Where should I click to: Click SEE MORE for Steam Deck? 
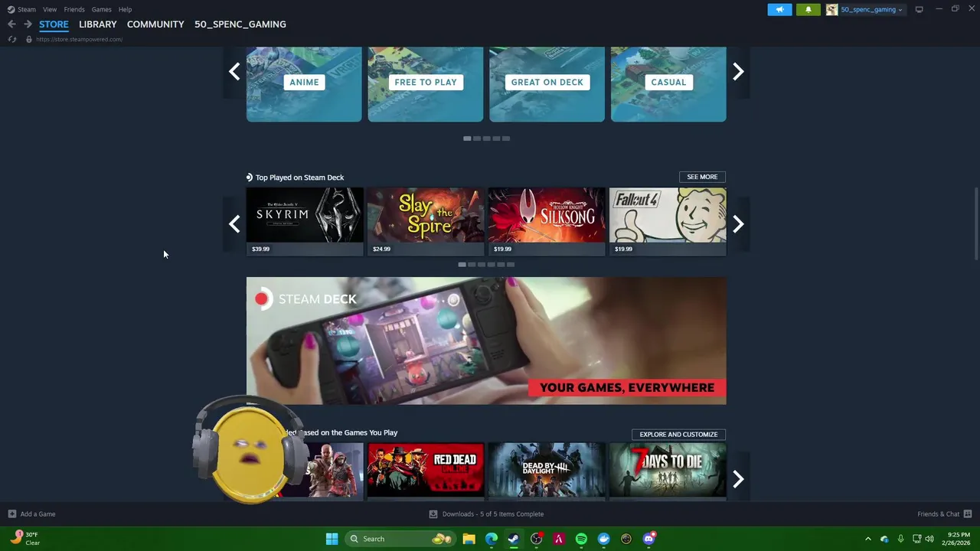click(x=702, y=177)
